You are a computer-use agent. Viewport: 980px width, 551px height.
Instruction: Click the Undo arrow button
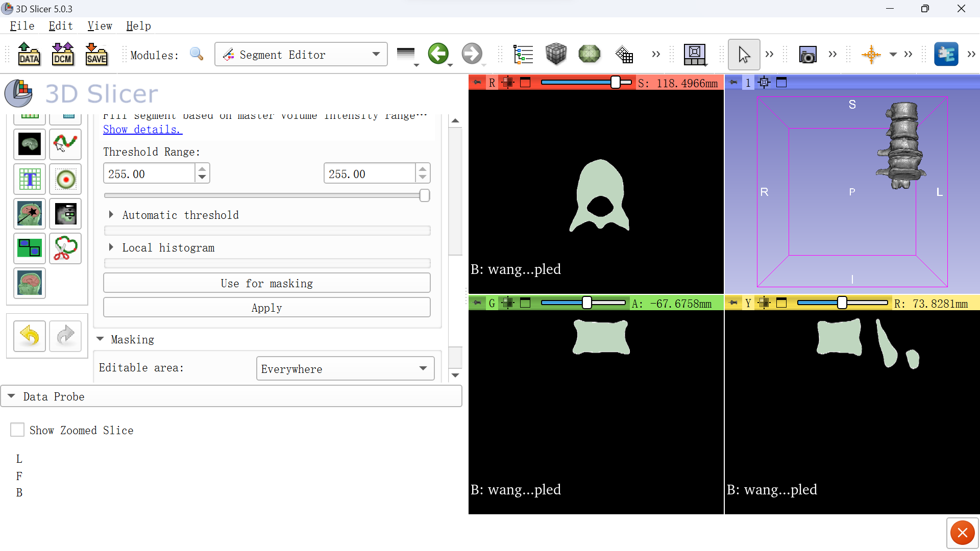click(30, 336)
